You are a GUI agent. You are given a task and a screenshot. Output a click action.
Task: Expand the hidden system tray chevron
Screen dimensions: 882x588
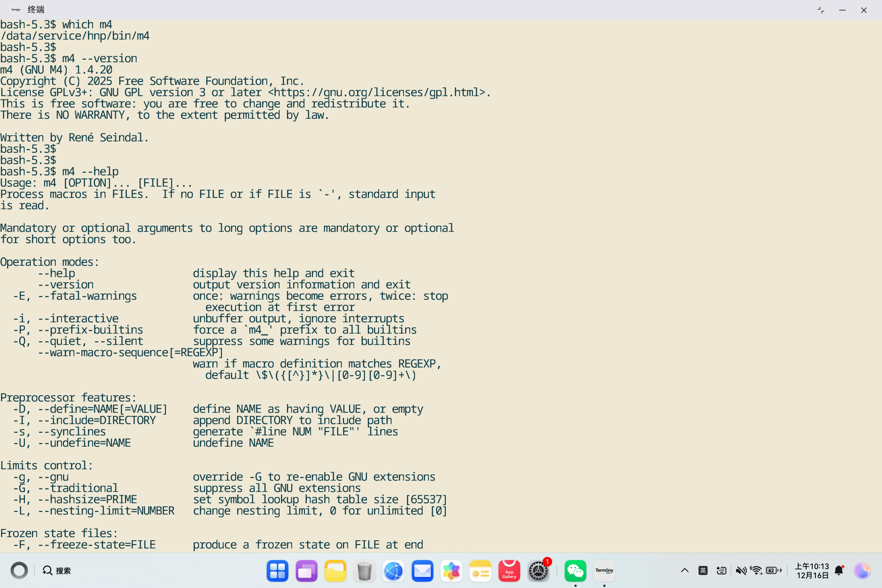click(x=684, y=570)
